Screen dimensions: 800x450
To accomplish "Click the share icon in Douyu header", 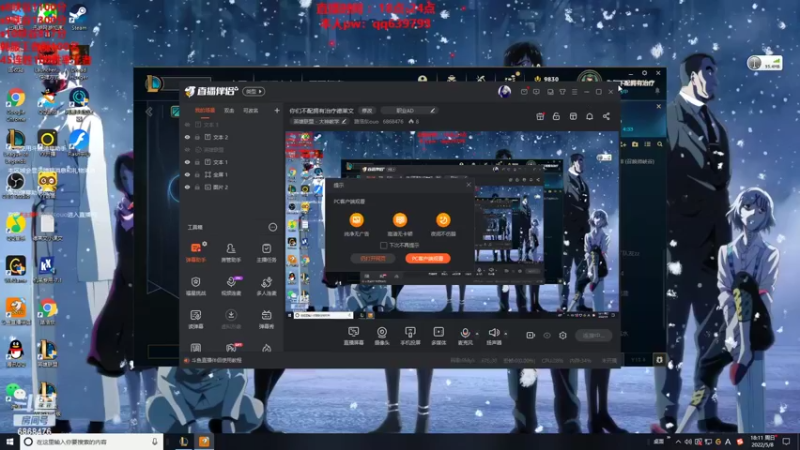I will tap(606, 116).
